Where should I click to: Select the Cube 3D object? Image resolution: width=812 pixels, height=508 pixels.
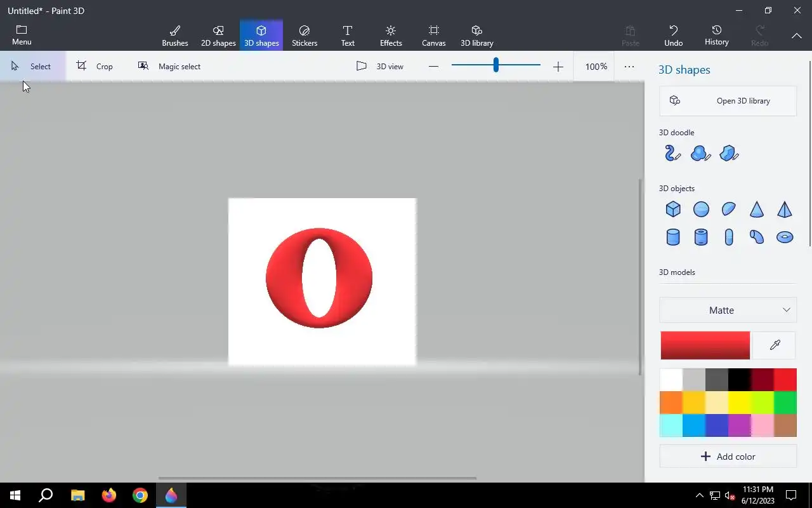(673, 209)
